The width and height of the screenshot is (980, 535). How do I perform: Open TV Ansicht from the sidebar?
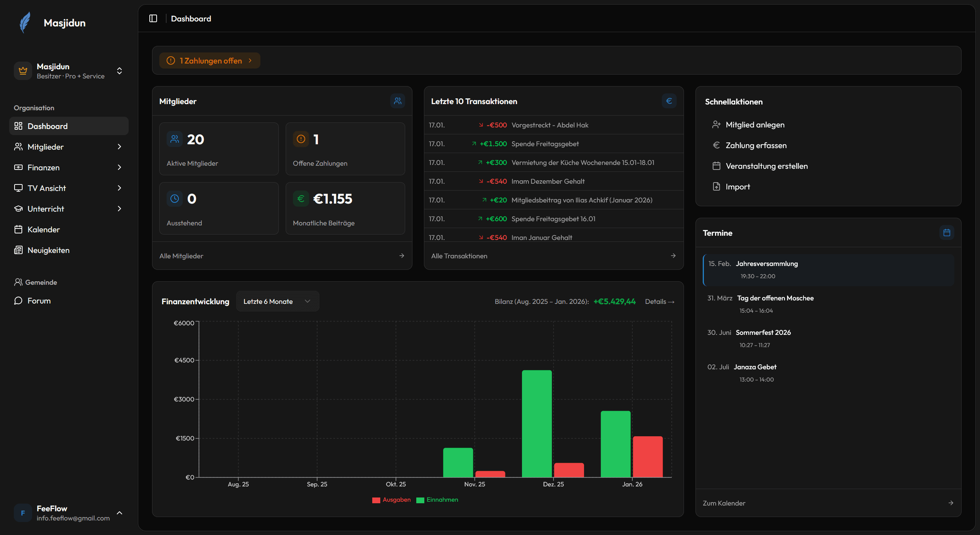pyautogui.click(x=47, y=188)
